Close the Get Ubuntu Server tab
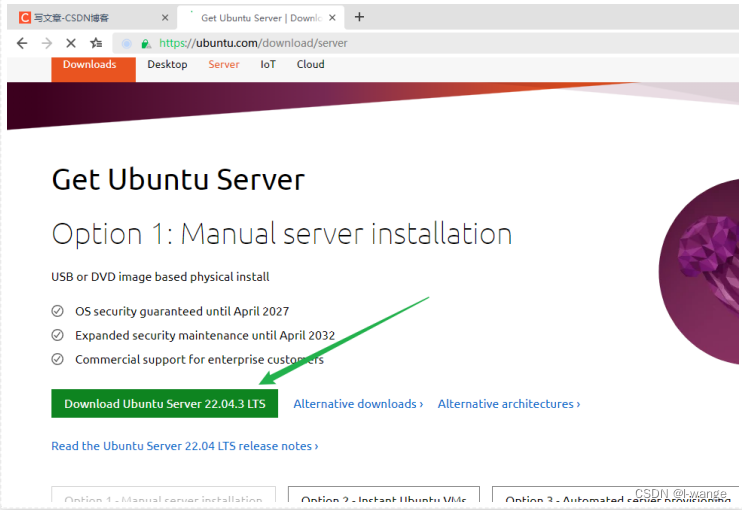The height and width of the screenshot is (510, 742). (332, 18)
